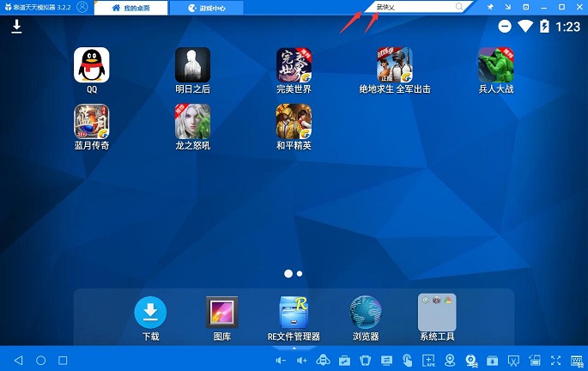Open the download folder icon in toolbar
The image size is (588, 371).
492,361
